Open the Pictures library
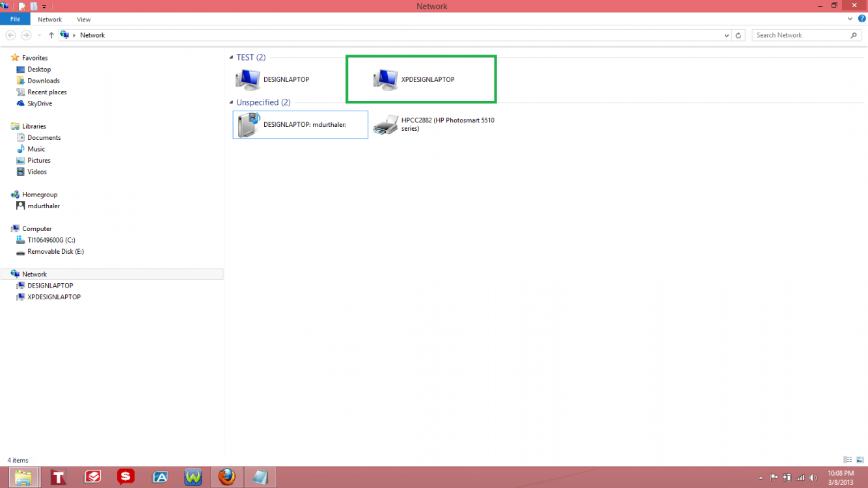This screenshot has height=488, width=868. click(39, 160)
